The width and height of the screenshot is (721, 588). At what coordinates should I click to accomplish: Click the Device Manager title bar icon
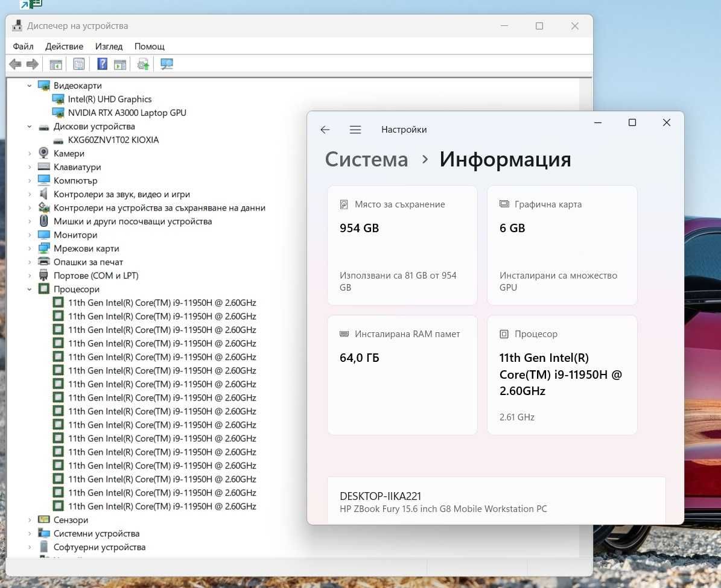pos(17,26)
